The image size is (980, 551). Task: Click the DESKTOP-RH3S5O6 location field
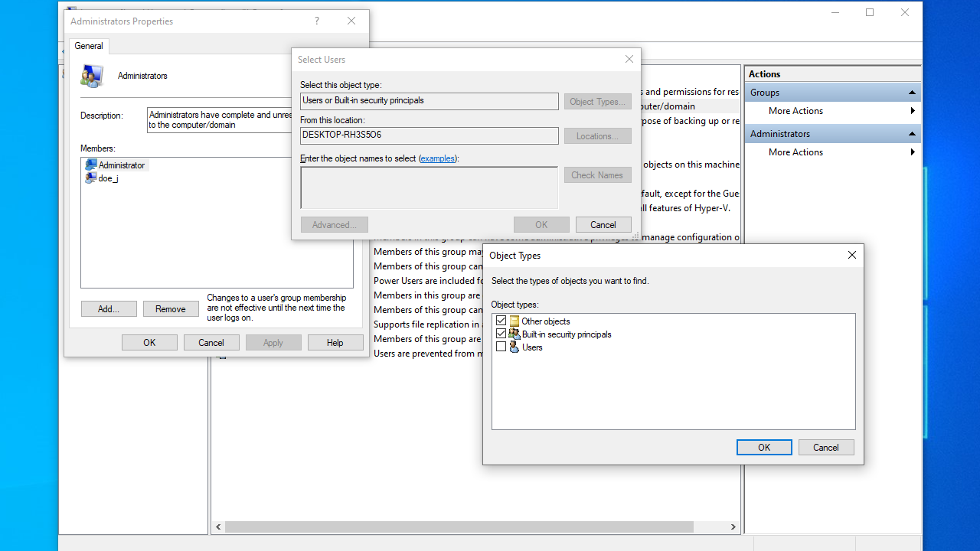[430, 135]
